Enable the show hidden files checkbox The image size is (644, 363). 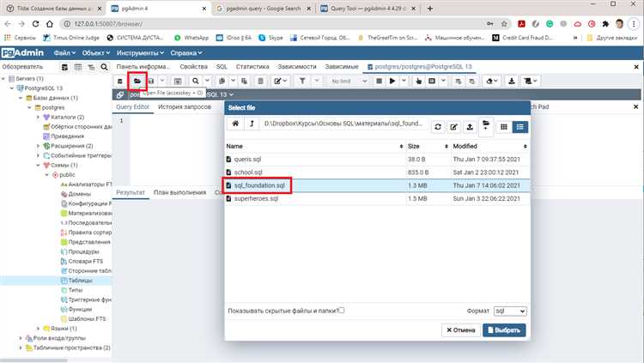click(342, 310)
